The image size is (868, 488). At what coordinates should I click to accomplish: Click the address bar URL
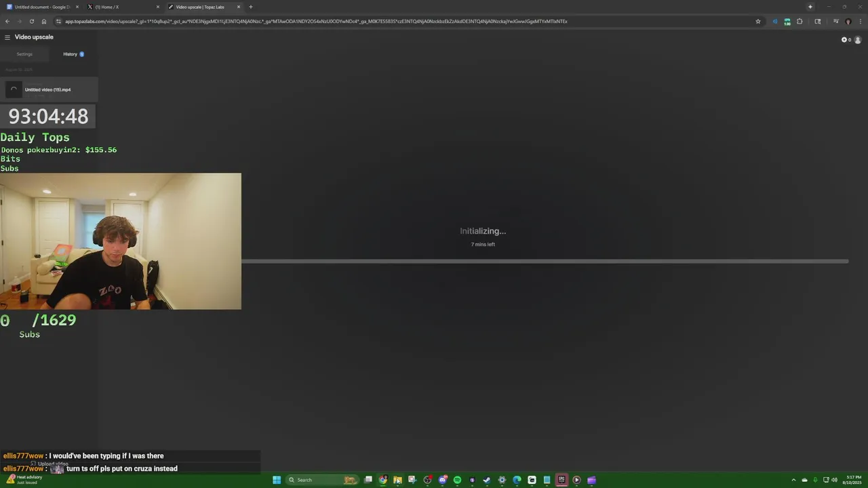[316, 21]
